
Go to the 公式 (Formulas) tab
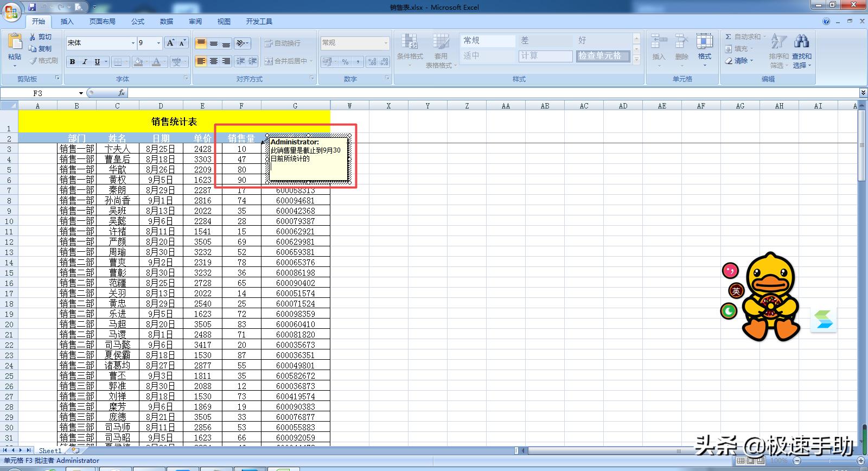[x=138, y=22]
